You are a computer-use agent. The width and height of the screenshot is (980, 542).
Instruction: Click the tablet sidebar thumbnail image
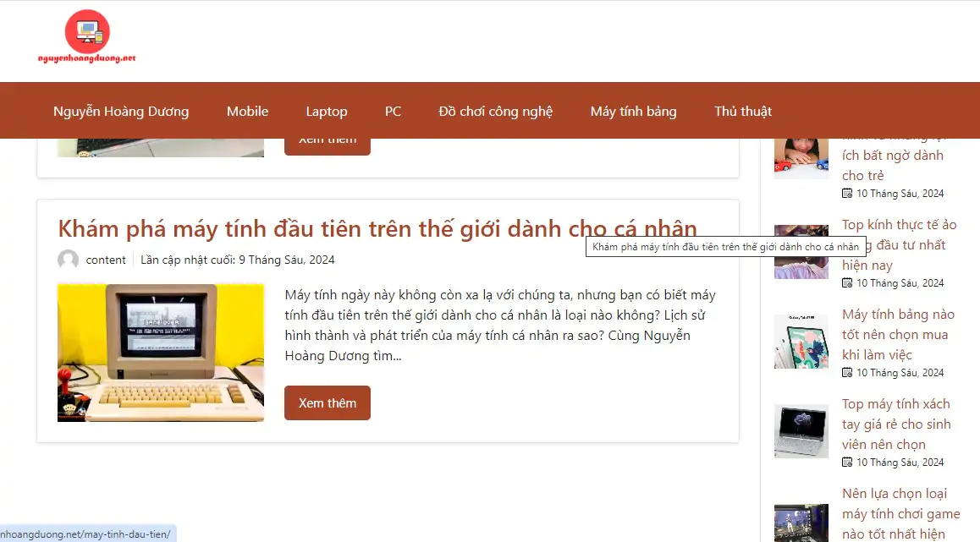[801, 342]
